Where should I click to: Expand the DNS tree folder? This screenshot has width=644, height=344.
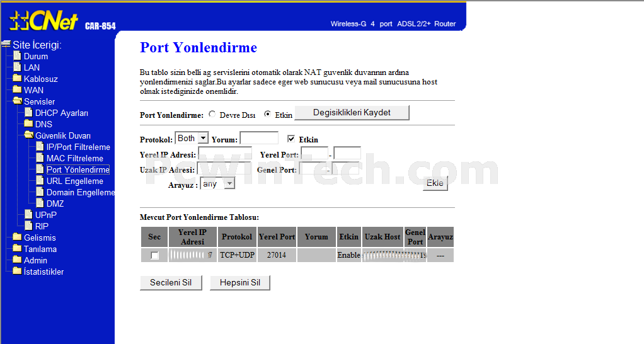[43, 124]
